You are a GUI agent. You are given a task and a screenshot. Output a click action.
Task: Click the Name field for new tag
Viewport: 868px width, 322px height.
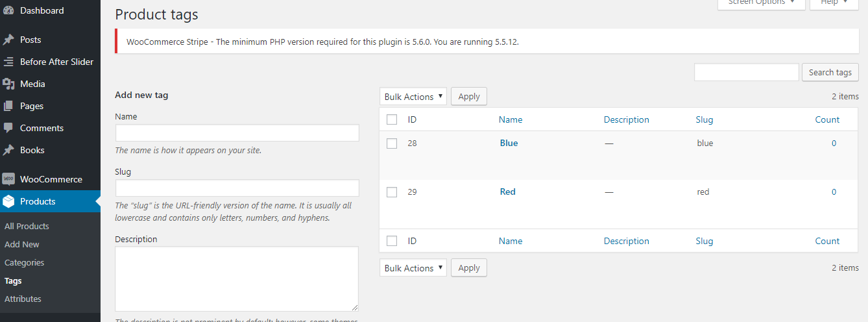click(237, 133)
